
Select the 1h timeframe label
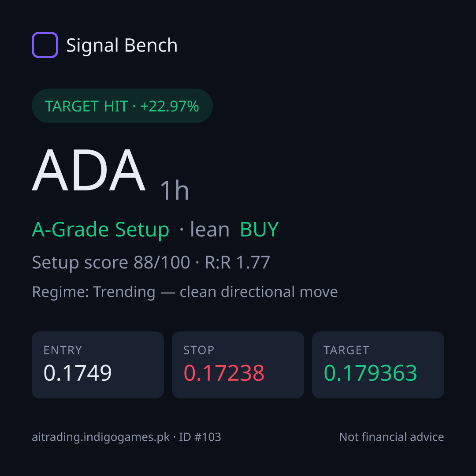pyautogui.click(x=175, y=190)
